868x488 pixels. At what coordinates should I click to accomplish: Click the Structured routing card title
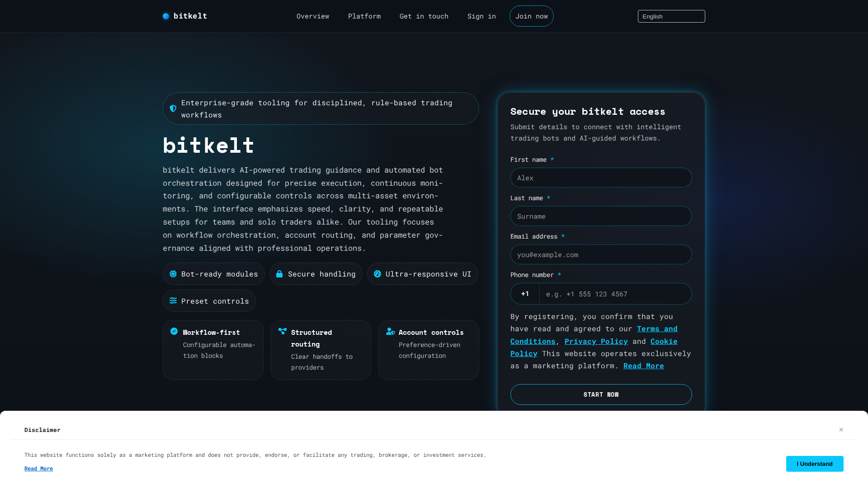[x=311, y=338]
